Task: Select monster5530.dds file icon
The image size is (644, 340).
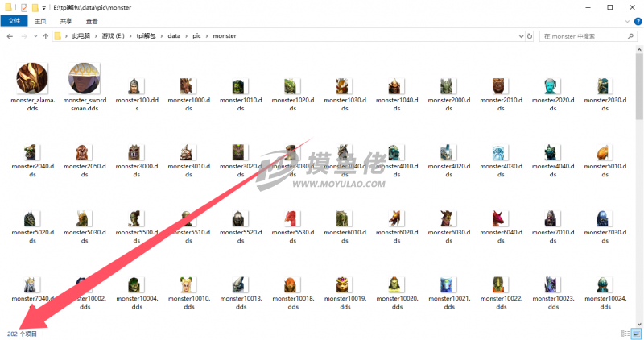Action: coord(291,218)
